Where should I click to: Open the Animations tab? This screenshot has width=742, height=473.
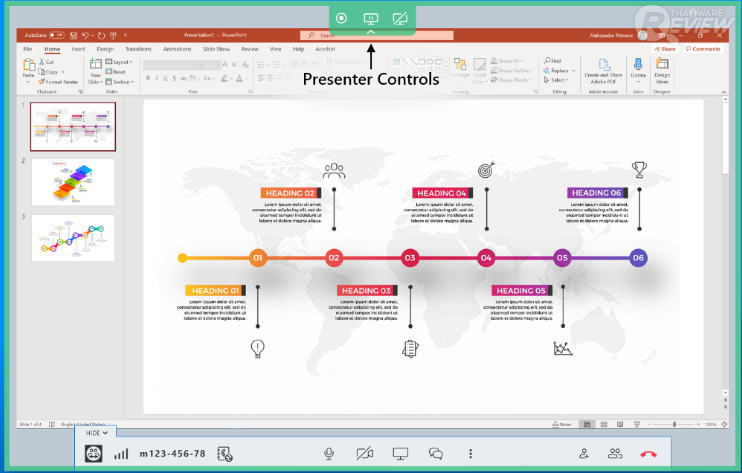pos(177,49)
